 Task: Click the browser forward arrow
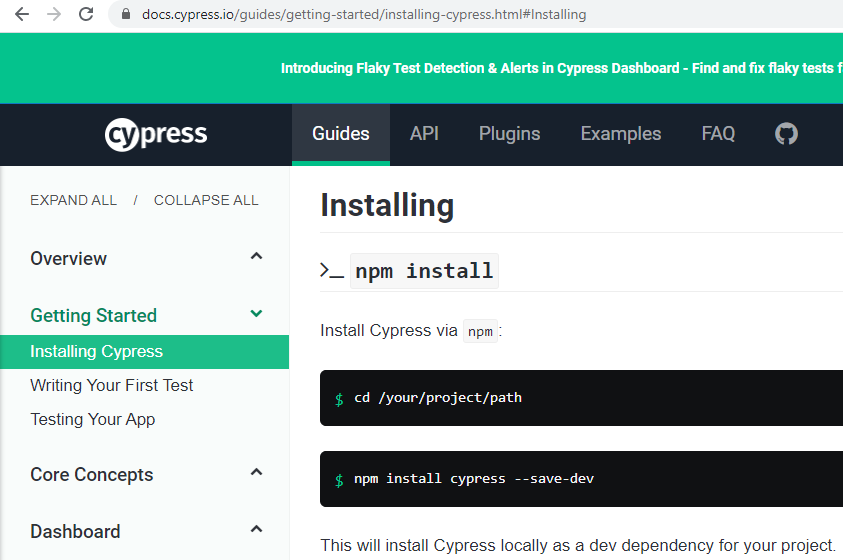click(54, 14)
